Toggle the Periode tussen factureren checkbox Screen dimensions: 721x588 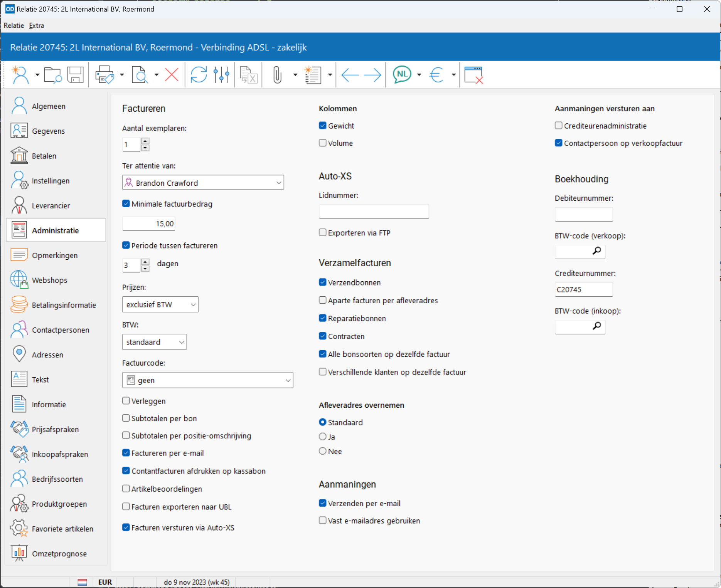(126, 245)
